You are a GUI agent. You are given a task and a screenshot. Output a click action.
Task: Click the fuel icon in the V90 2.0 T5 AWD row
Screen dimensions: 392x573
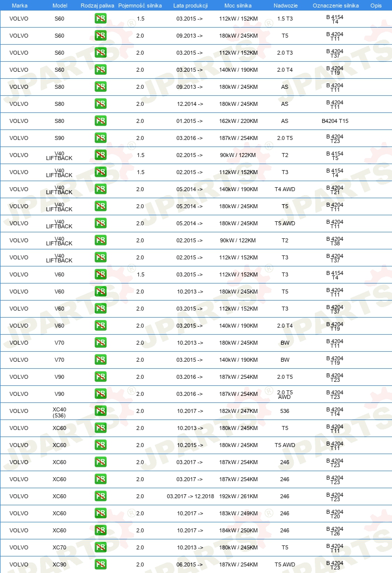tap(100, 393)
